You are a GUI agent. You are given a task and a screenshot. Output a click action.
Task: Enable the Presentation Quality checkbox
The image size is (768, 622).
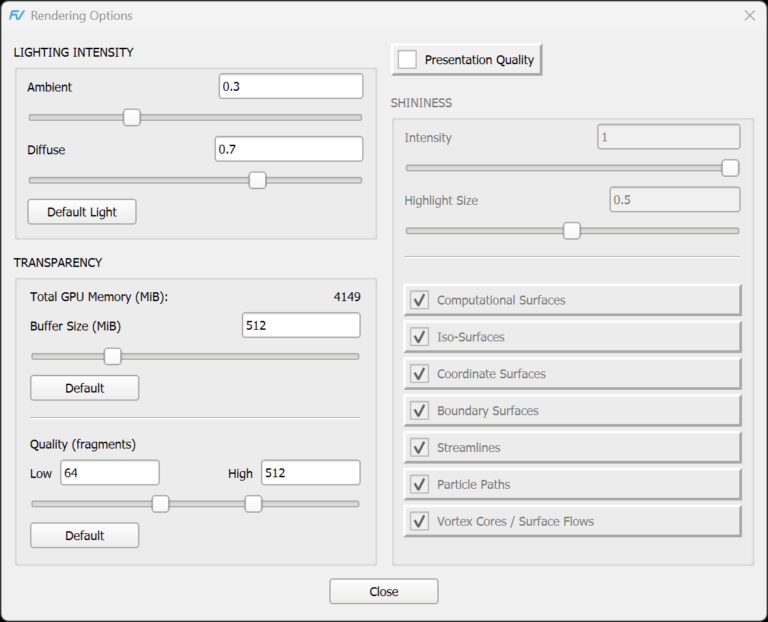point(407,60)
